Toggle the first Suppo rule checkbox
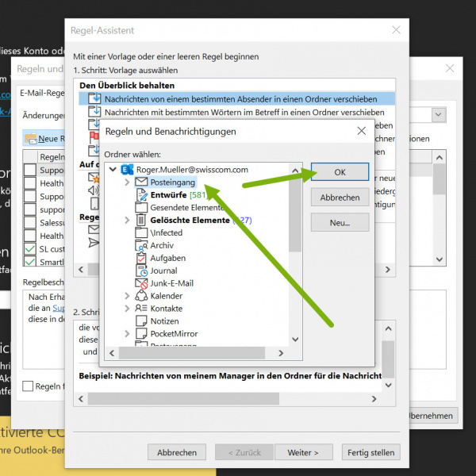Image resolution: width=476 pixels, height=476 pixels. click(x=30, y=170)
